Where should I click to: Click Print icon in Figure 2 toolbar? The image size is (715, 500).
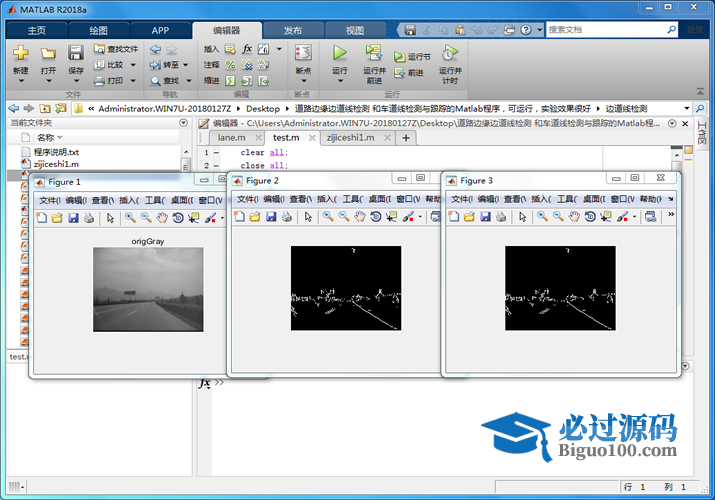287,217
